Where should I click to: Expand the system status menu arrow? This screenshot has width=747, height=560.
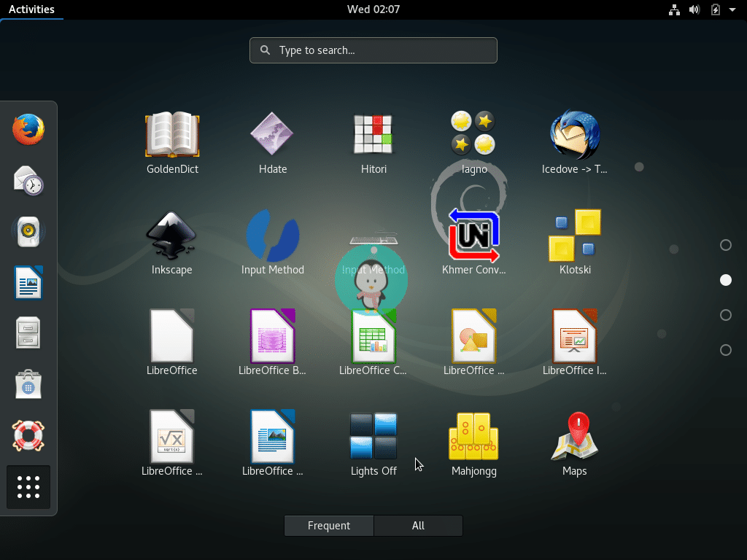pos(733,9)
